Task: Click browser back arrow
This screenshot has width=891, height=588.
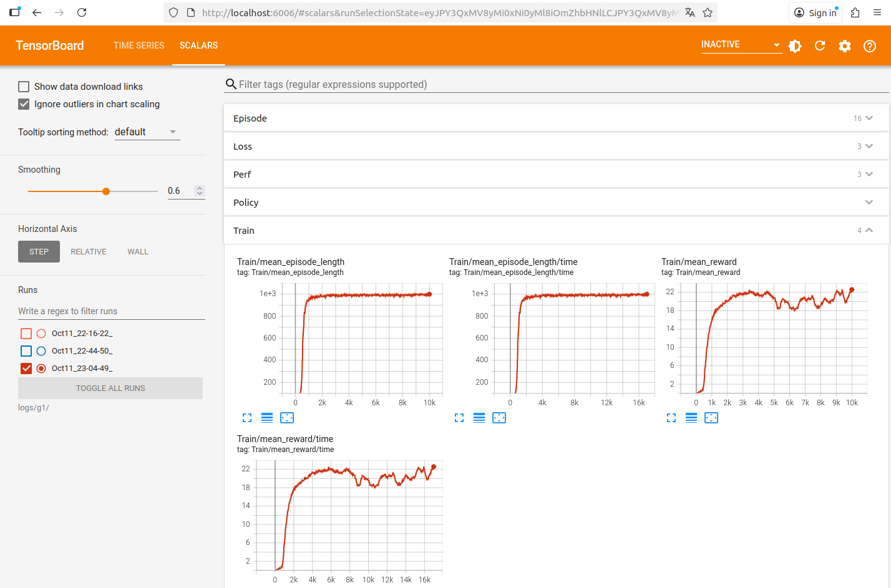Action: (37, 12)
